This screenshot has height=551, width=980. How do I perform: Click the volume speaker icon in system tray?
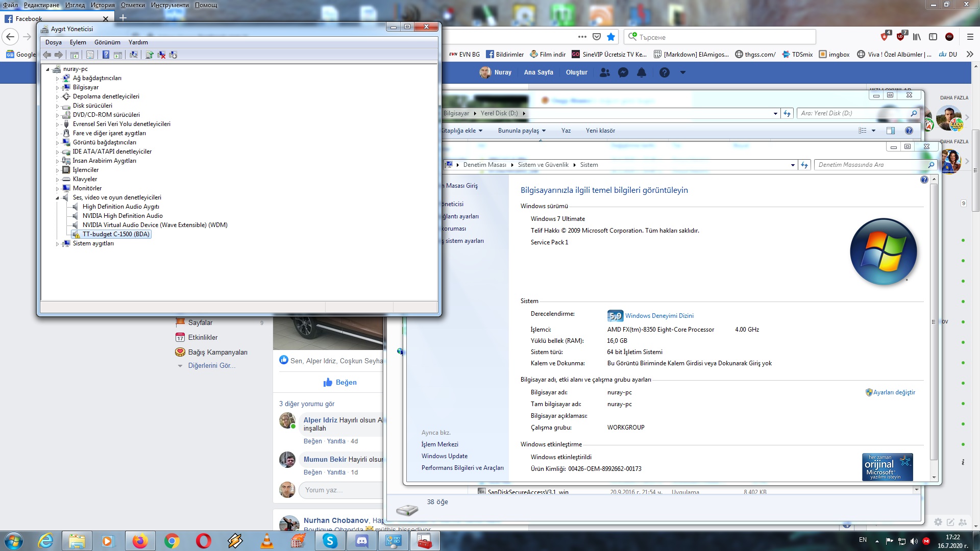(914, 541)
